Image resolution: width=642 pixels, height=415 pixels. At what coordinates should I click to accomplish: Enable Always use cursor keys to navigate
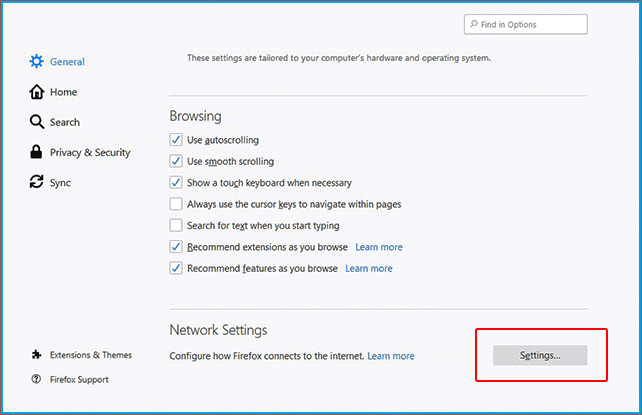[x=176, y=204]
